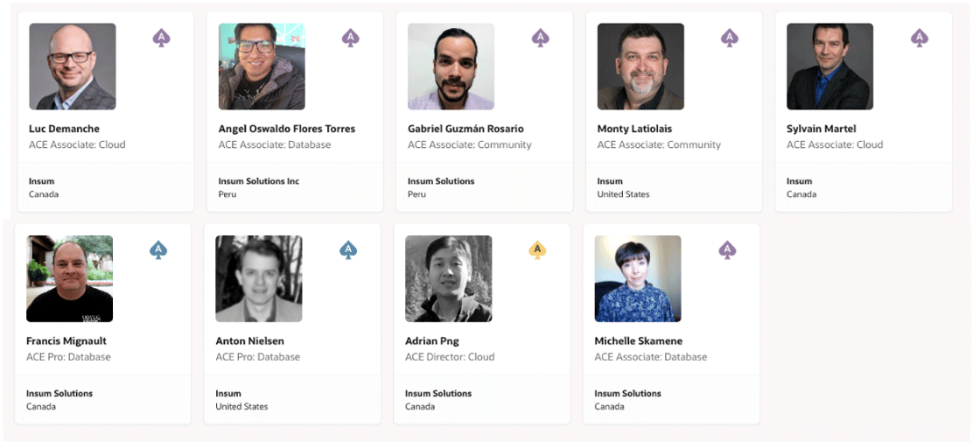Click Adrian Png's gold ACE Director badge
This screenshot has height=442, width=980.
point(537,250)
